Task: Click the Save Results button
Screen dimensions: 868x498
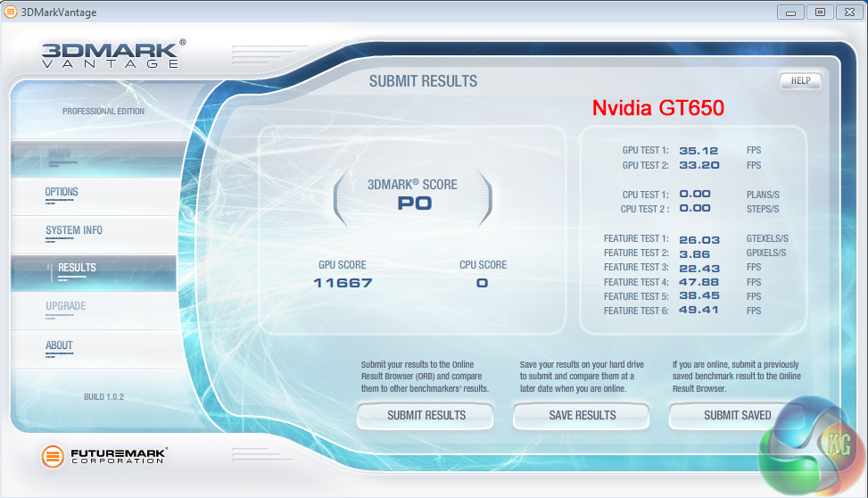Action: (582, 416)
